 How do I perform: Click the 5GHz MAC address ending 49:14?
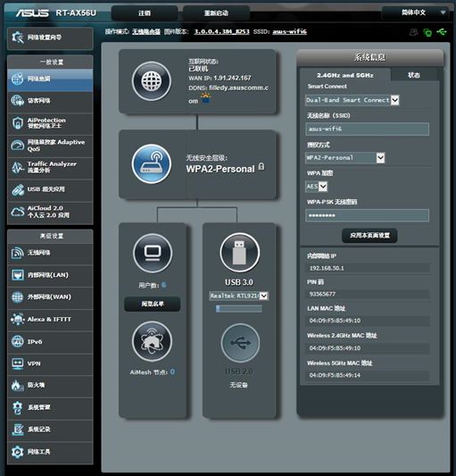pos(367,375)
